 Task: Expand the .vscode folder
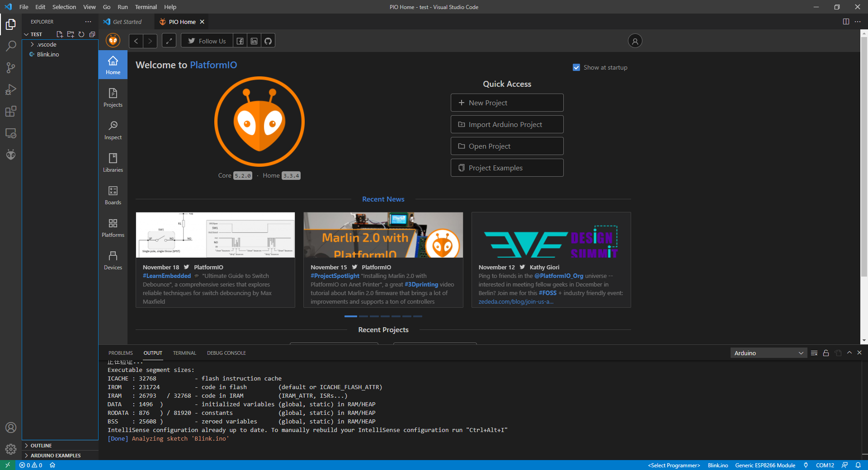pyautogui.click(x=60, y=44)
